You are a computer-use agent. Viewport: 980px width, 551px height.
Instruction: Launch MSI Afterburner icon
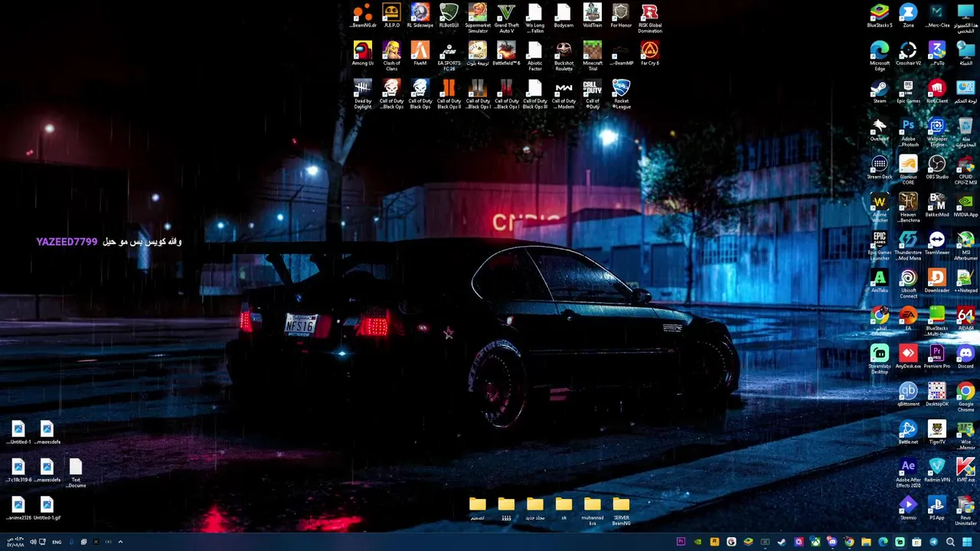pos(965,246)
